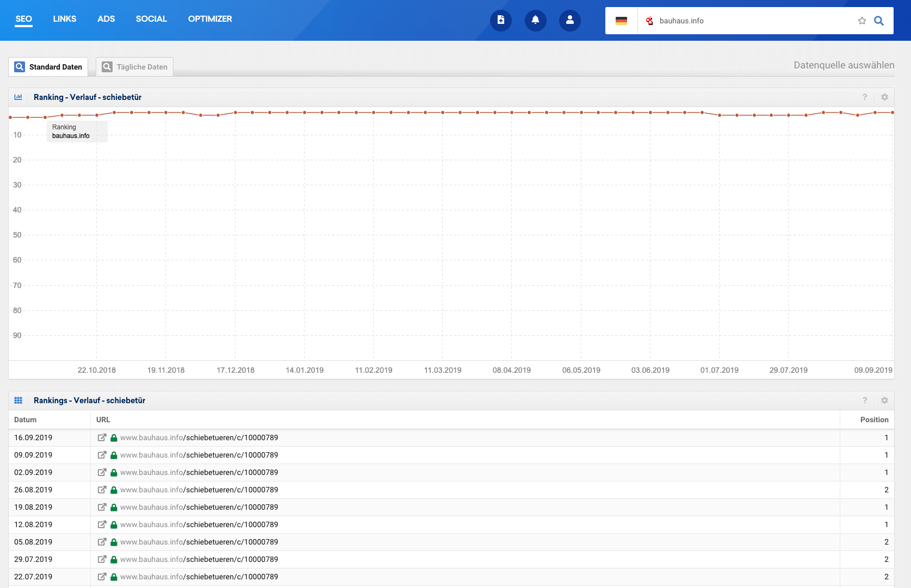Viewport: 911px width, 588px height.
Task: Select the German flag country selector
Action: (621, 21)
